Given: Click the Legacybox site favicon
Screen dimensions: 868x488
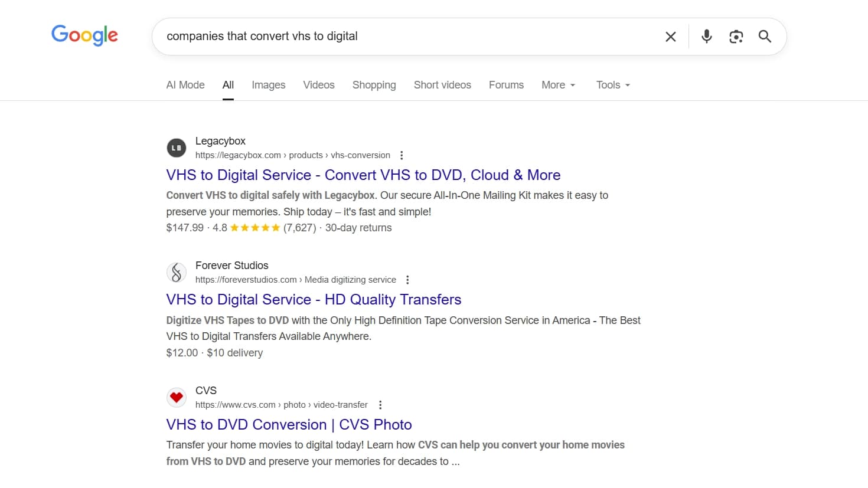Looking at the screenshot, I should tap(176, 148).
